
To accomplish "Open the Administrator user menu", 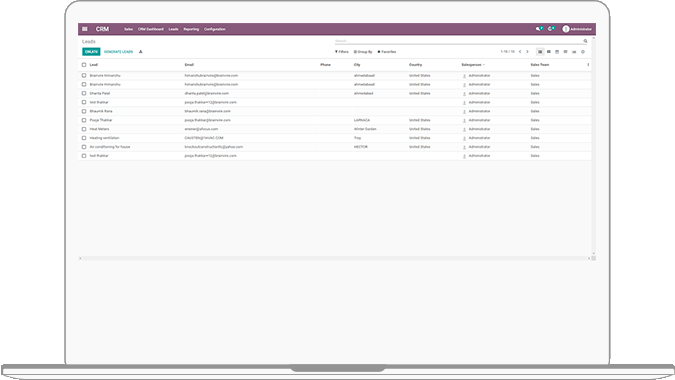I will coord(577,29).
